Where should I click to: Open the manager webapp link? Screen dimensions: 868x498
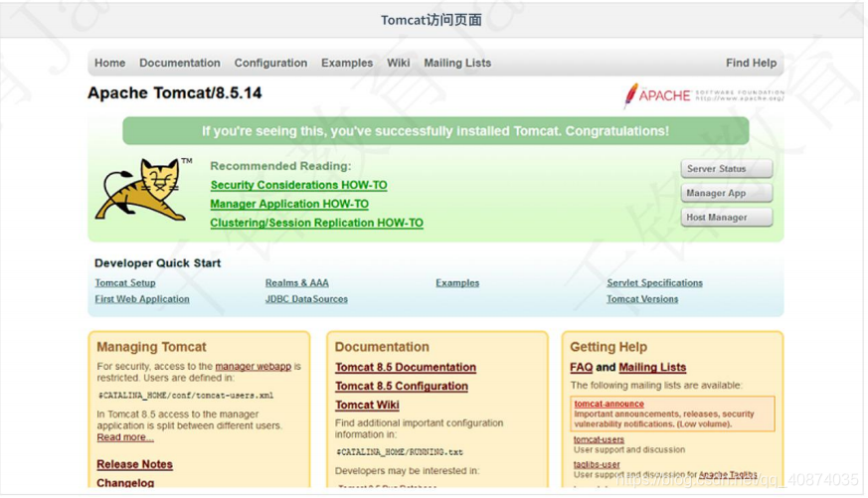click(253, 367)
